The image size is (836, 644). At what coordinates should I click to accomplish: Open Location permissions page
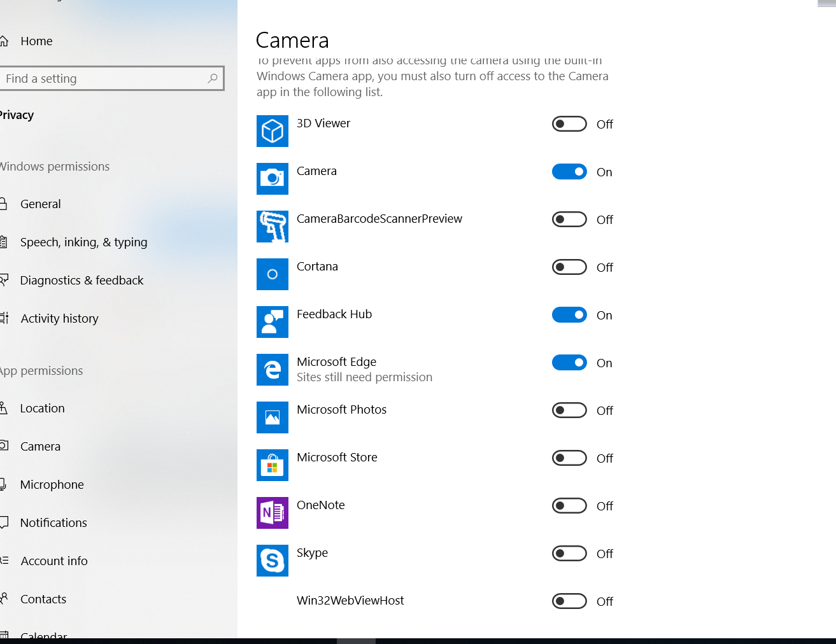pyautogui.click(x=42, y=409)
